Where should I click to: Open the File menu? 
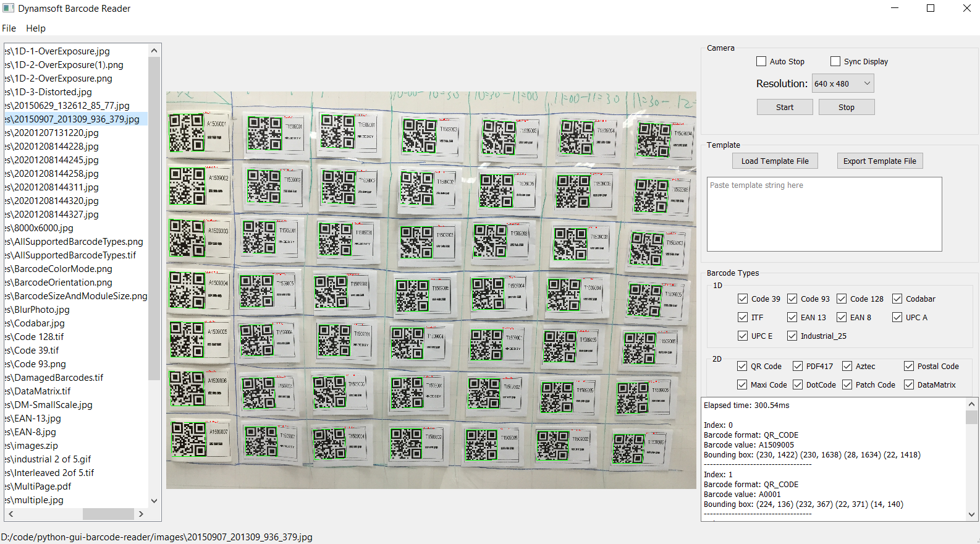point(9,28)
